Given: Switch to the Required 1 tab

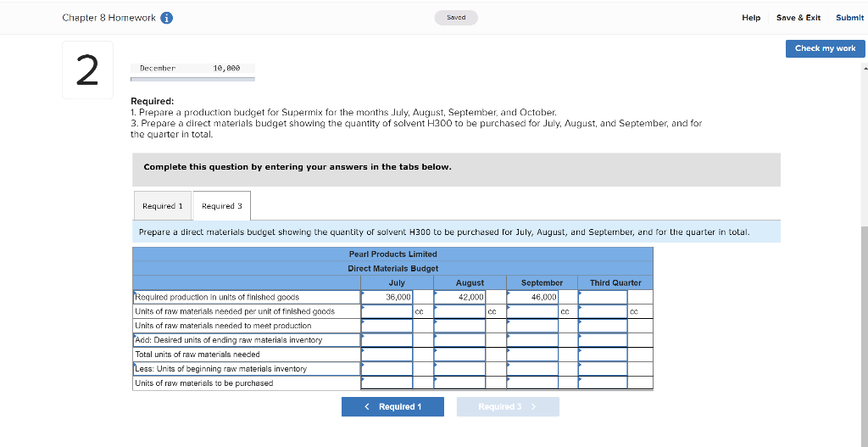Looking at the screenshot, I should [163, 205].
